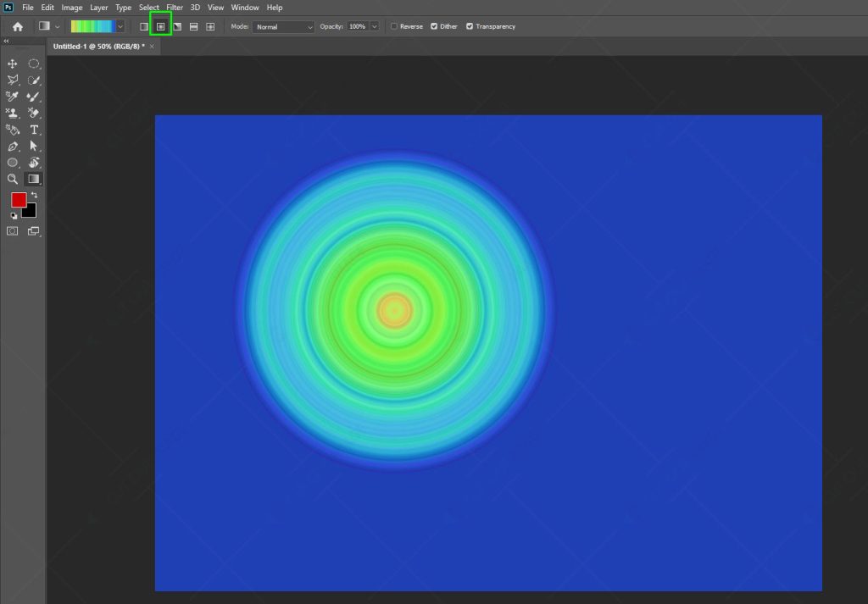Viewport: 868px width, 604px height.
Task: Open the Filter menu
Action: click(175, 7)
